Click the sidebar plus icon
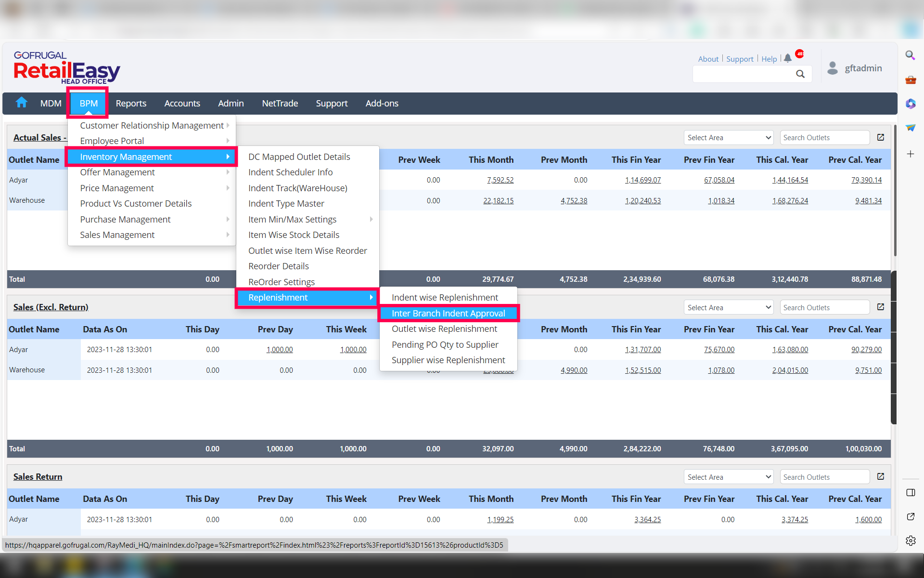 [911, 154]
